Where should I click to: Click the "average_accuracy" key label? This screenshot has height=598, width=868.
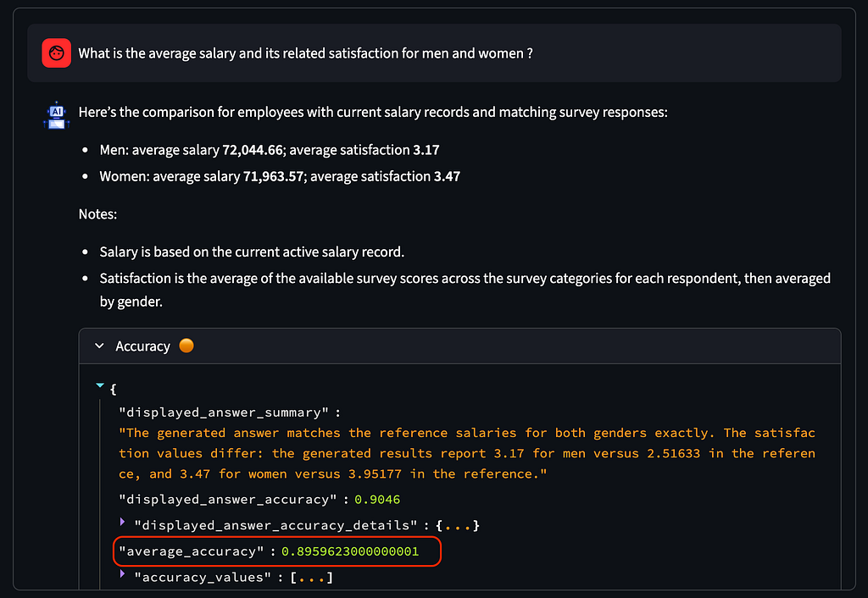coord(192,551)
